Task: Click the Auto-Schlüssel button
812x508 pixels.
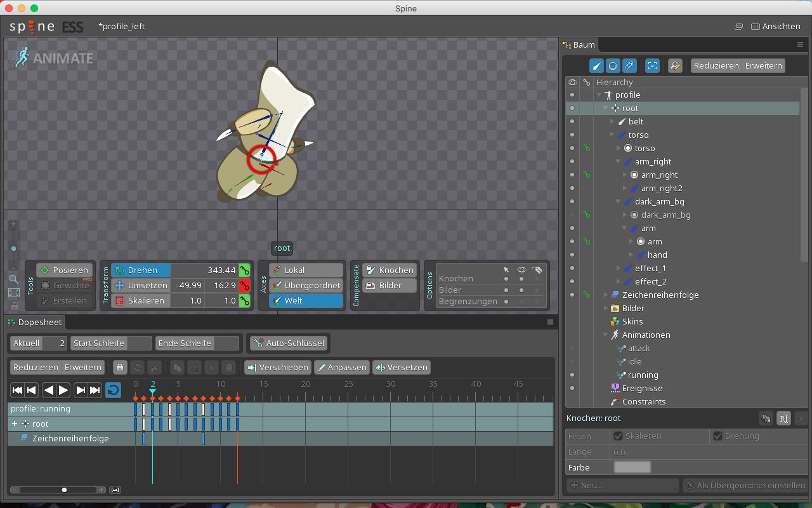Action: [289, 344]
